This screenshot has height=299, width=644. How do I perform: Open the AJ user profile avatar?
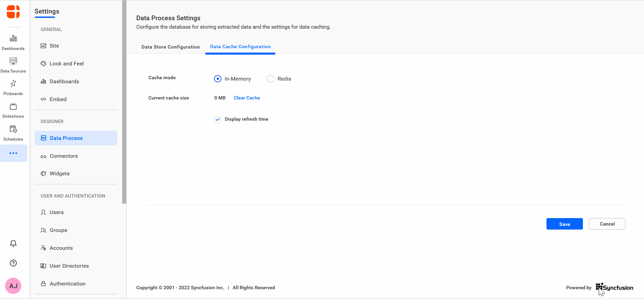click(x=13, y=286)
